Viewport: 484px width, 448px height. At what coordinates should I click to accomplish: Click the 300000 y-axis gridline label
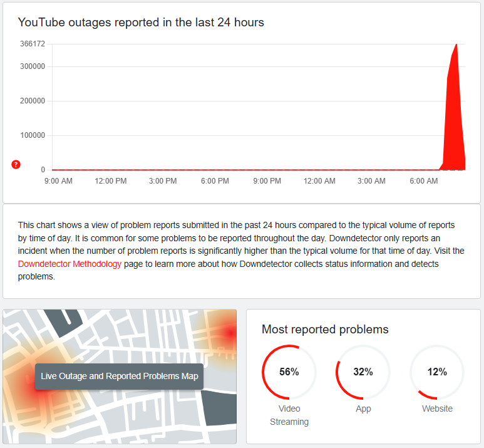point(33,66)
